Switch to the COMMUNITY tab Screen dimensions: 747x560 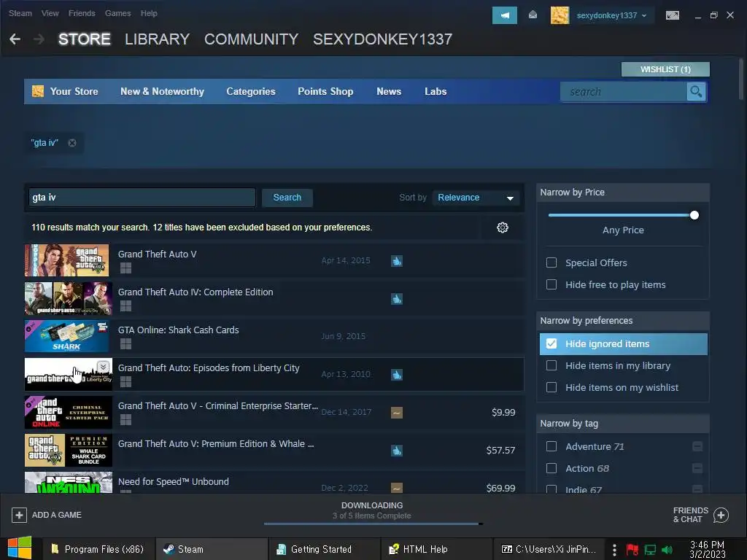pyautogui.click(x=251, y=39)
